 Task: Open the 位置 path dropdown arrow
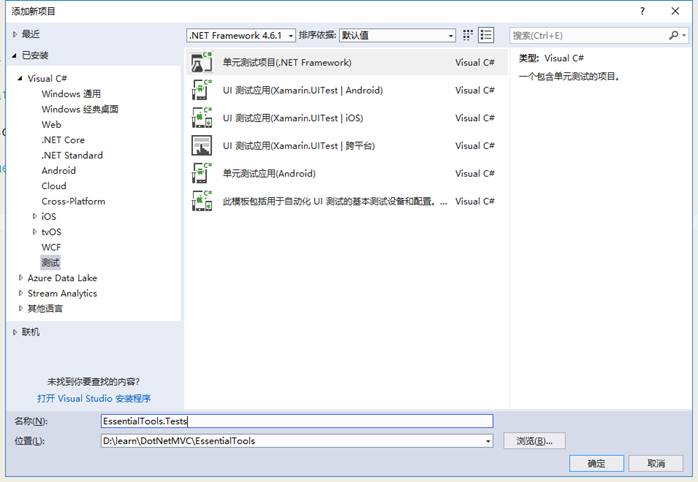(488, 441)
